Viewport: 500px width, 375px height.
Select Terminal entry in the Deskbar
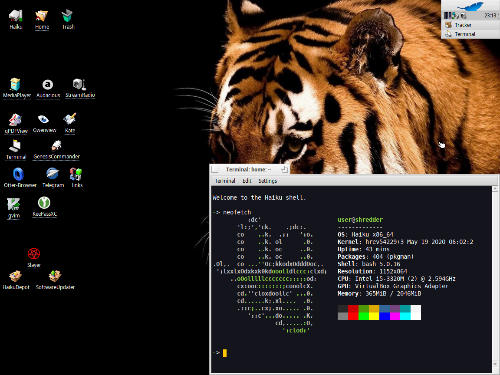coord(470,34)
